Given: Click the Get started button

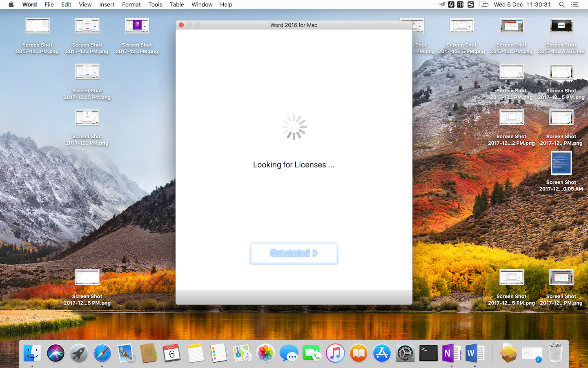Looking at the screenshot, I should (x=294, y=254).
